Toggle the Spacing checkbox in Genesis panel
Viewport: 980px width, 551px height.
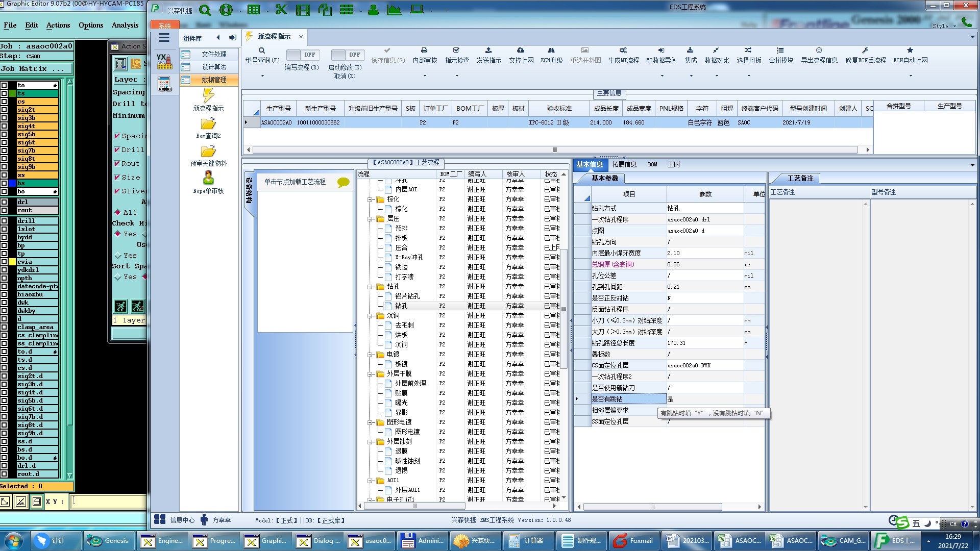[117, 136]
